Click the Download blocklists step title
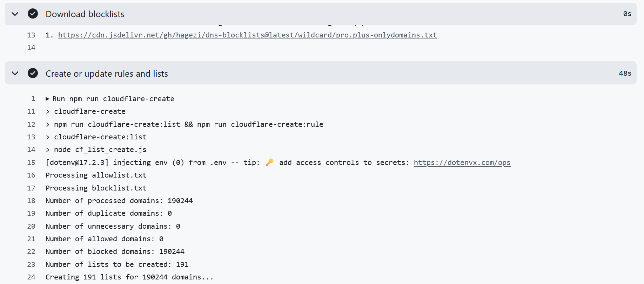The width and height of the screenshot is (644, 284). (85, 14)
